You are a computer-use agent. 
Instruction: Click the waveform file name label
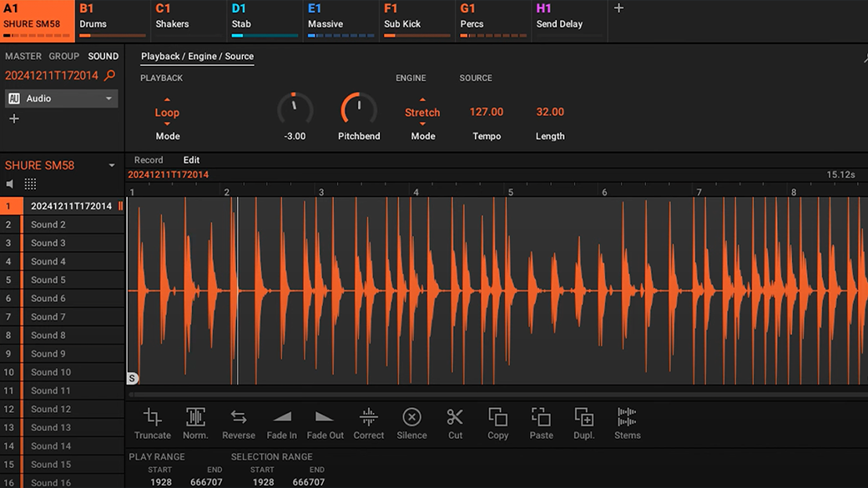[x=169, y=174]
